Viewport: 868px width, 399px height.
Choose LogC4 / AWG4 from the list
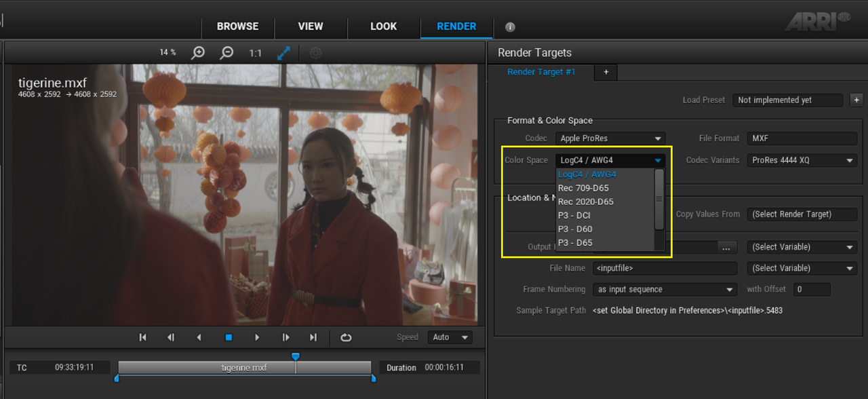604,174
